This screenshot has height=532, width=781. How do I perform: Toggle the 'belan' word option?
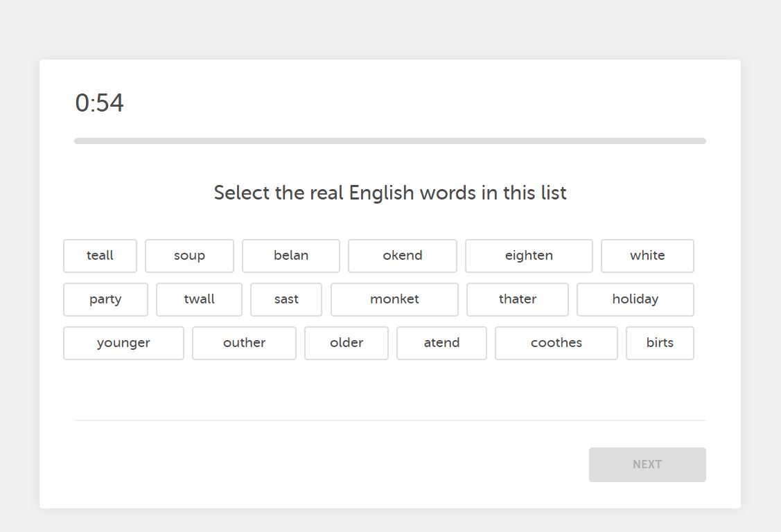click(290, 256)
